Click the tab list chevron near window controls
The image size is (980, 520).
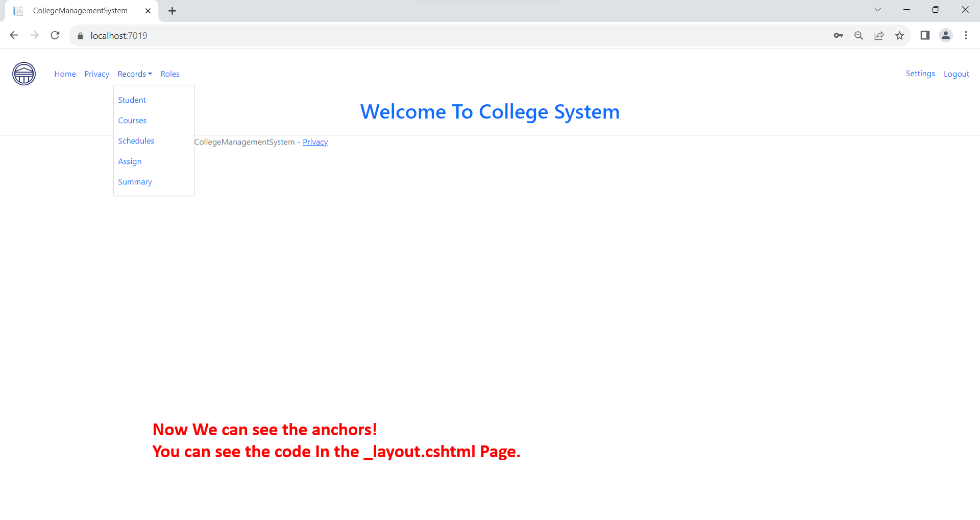click(x=877, y=10)
